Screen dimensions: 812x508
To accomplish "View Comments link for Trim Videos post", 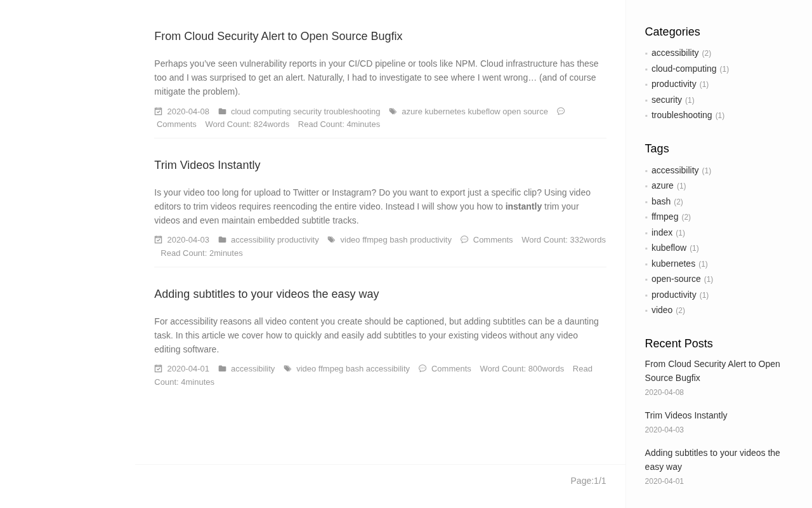I will 492,240.
